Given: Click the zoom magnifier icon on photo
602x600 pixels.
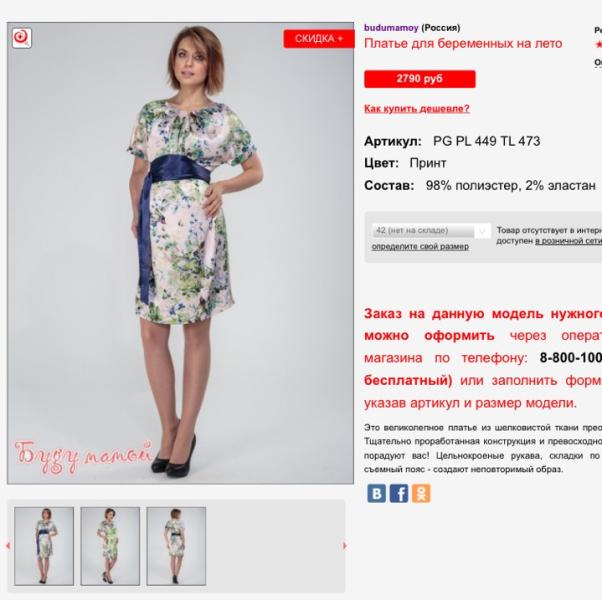Looking at the screenshot, I should [x=22, y=38].
